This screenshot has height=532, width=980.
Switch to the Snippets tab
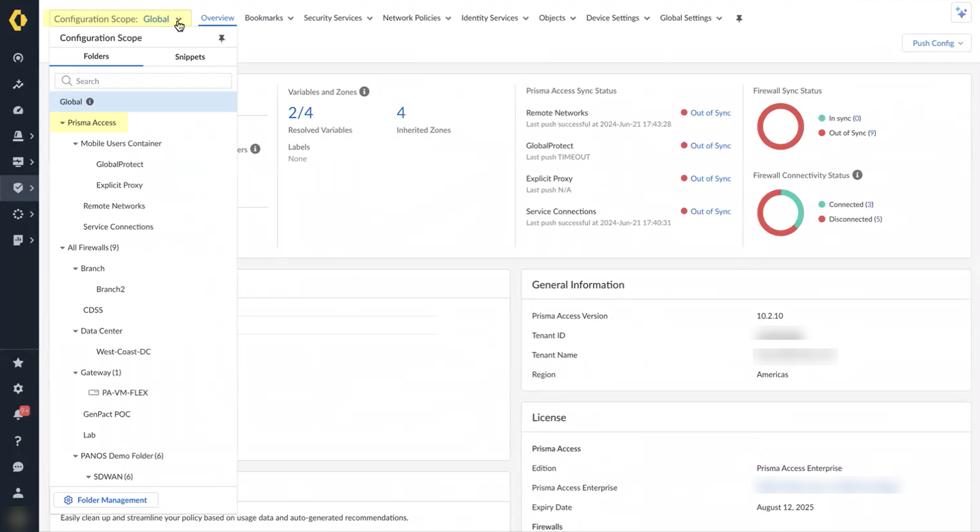190,57
